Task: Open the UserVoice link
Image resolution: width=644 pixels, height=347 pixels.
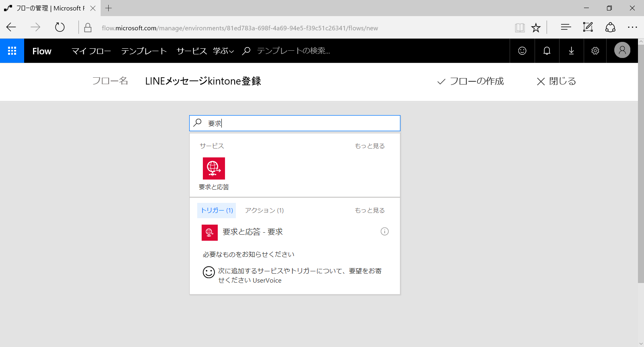Action: (x=267, y=280)
